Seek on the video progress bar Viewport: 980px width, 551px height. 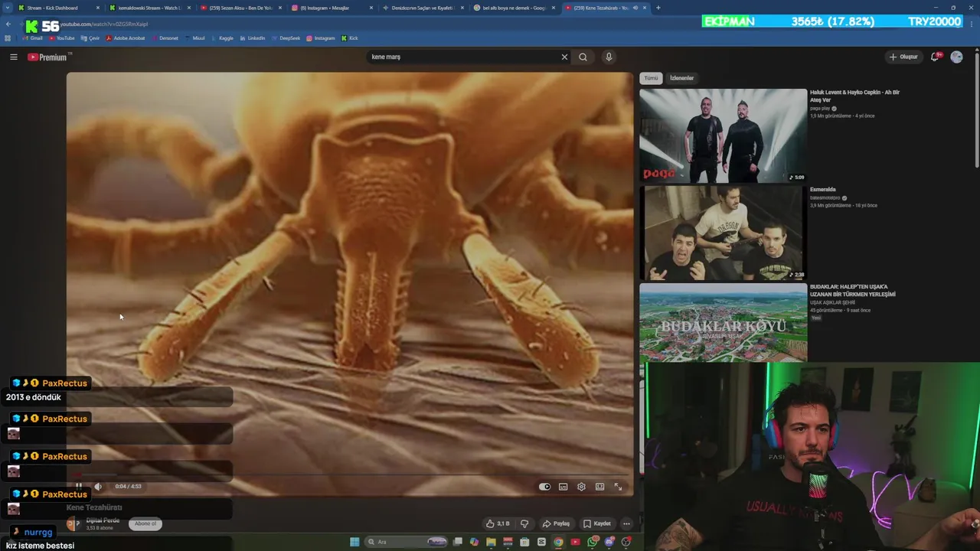point(350,474)
